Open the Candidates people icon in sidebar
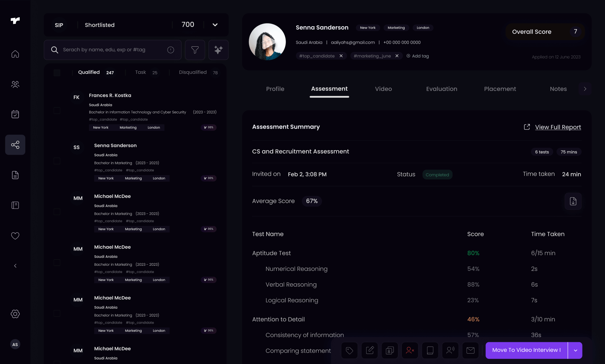The height and width of the screenshot is (364, 605). point(15,84)
